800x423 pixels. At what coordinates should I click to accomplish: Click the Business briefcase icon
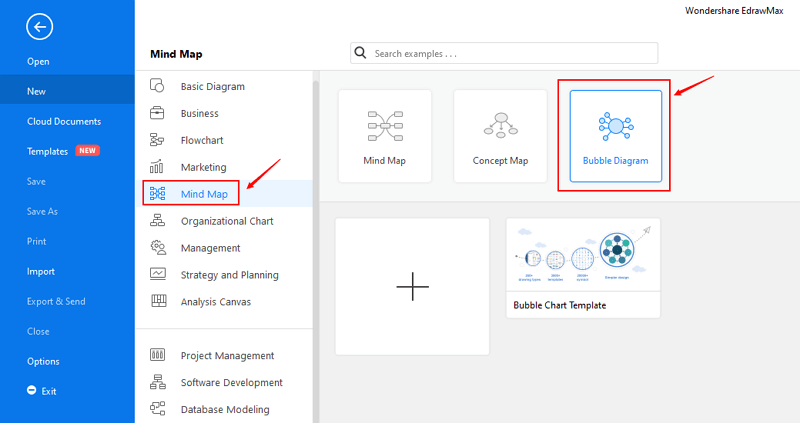tap(157, 113)
